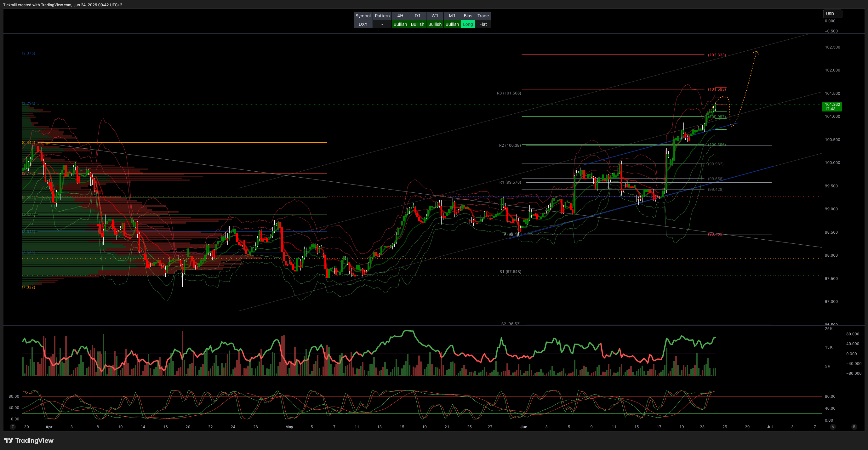Click the (99.982) level label
The width and height of the screenshot is (868, 450).
716,164
